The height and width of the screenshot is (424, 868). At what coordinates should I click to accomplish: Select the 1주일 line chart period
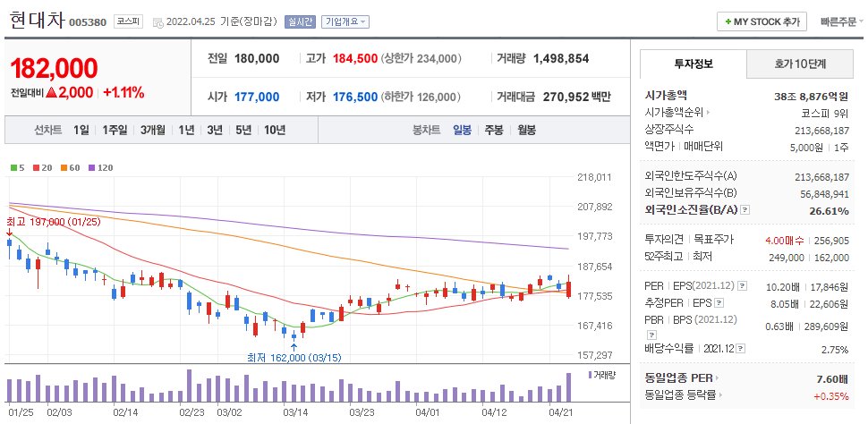click(x=115, y=130)
